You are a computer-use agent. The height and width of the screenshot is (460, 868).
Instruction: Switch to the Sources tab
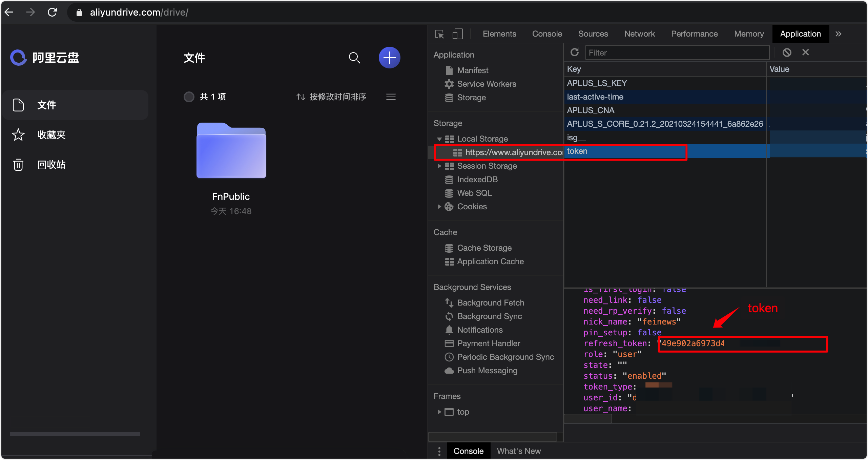(x=593, y=34)
